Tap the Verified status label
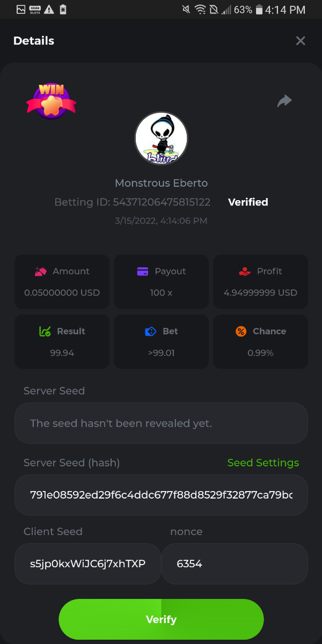 (248, 202)
